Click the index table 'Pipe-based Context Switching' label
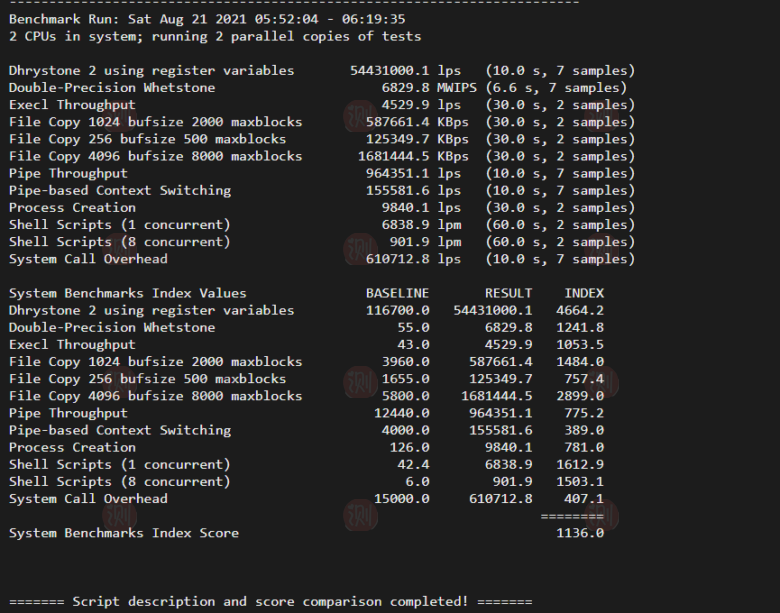 pos(120,431)
